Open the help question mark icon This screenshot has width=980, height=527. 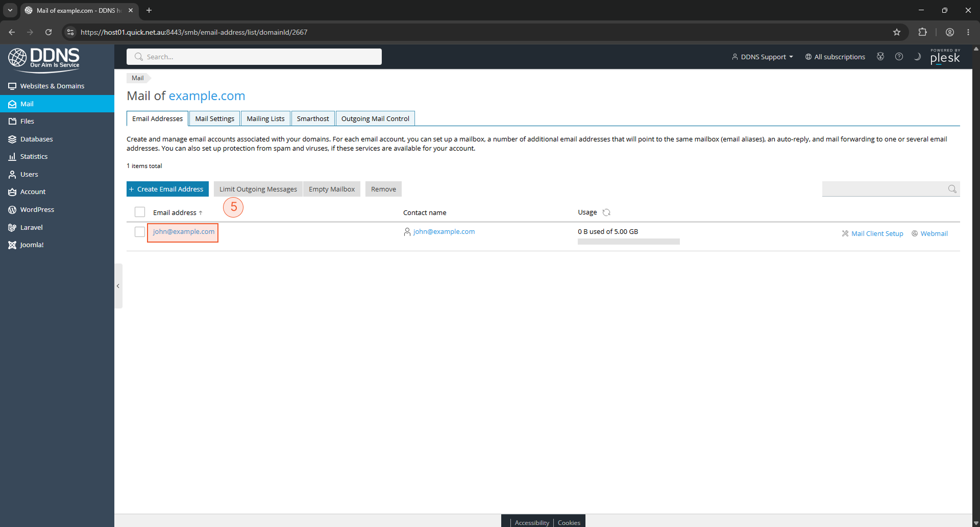click(x=899, y=57)
